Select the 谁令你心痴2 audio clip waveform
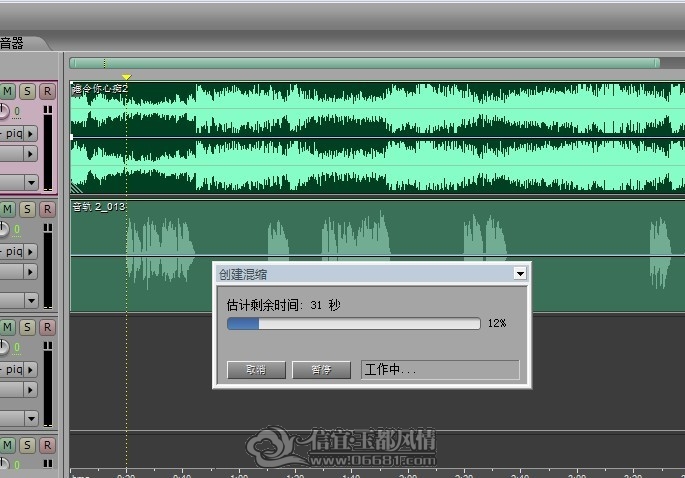Image resolution: width=685 pixels, height=478 pixels. pyautogui.click(x=377, y=137)
